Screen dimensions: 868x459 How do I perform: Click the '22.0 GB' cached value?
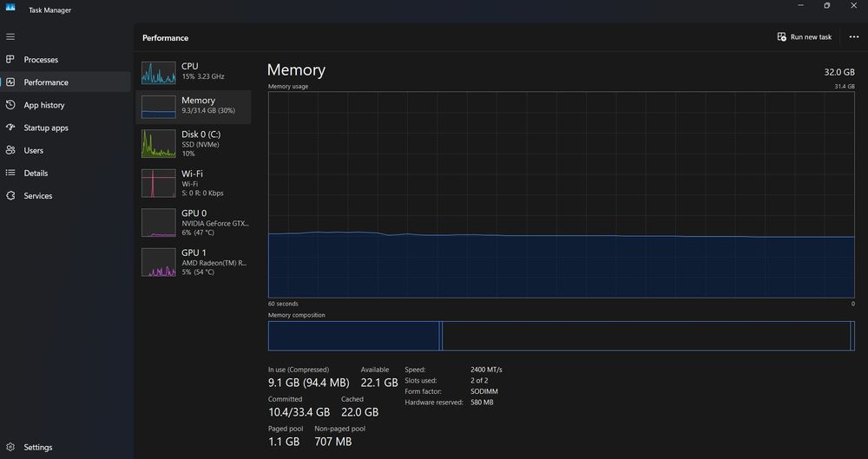point(360,412)
